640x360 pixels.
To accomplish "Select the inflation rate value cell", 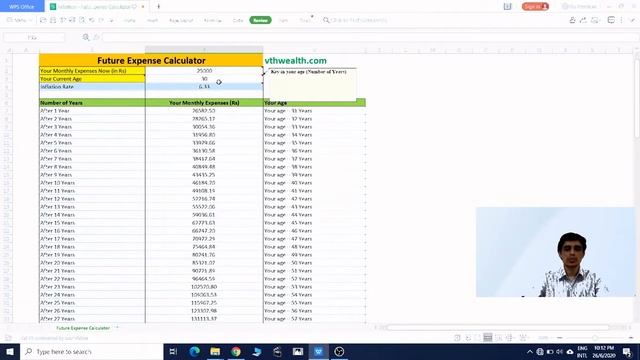I will coord(204,87).
